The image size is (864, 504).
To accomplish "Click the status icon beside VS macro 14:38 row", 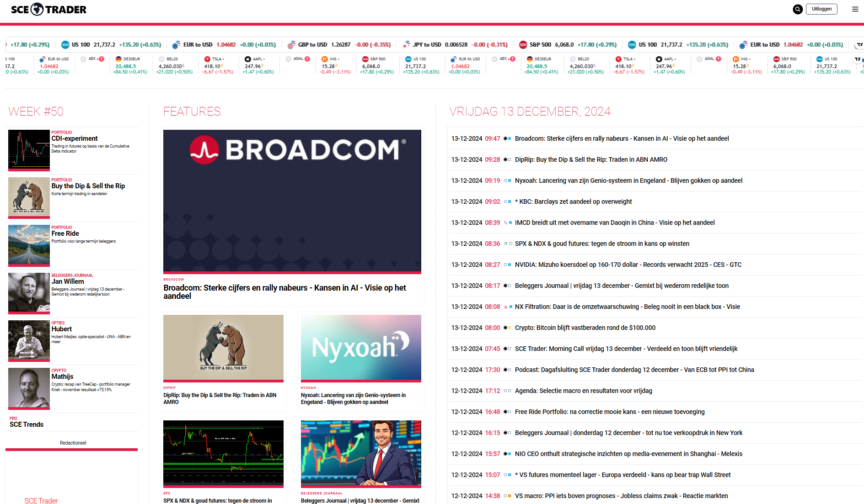I will 507,496.
